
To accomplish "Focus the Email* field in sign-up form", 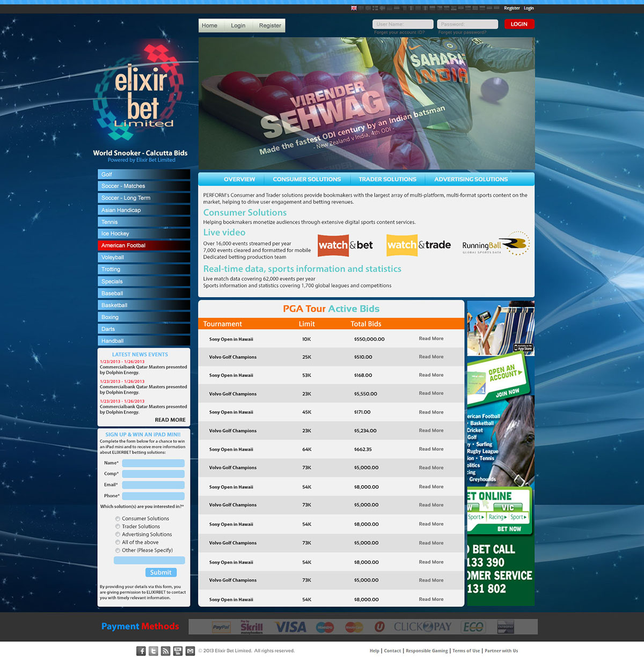I will [x=153, y=485].
